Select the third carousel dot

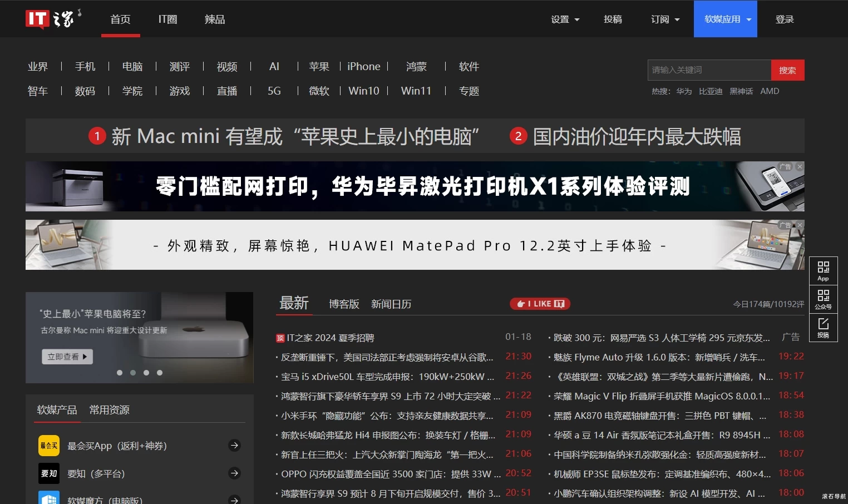146,373
